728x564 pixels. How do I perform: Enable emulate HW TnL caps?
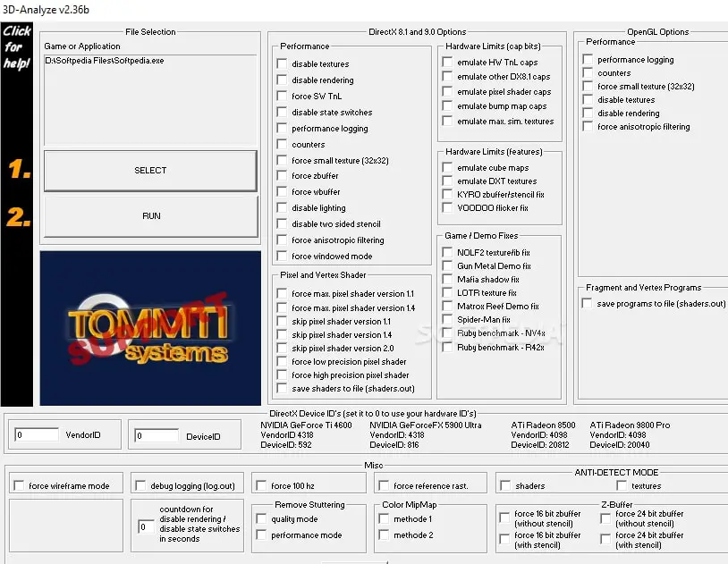pyautogui.click(x=447, y=63)
